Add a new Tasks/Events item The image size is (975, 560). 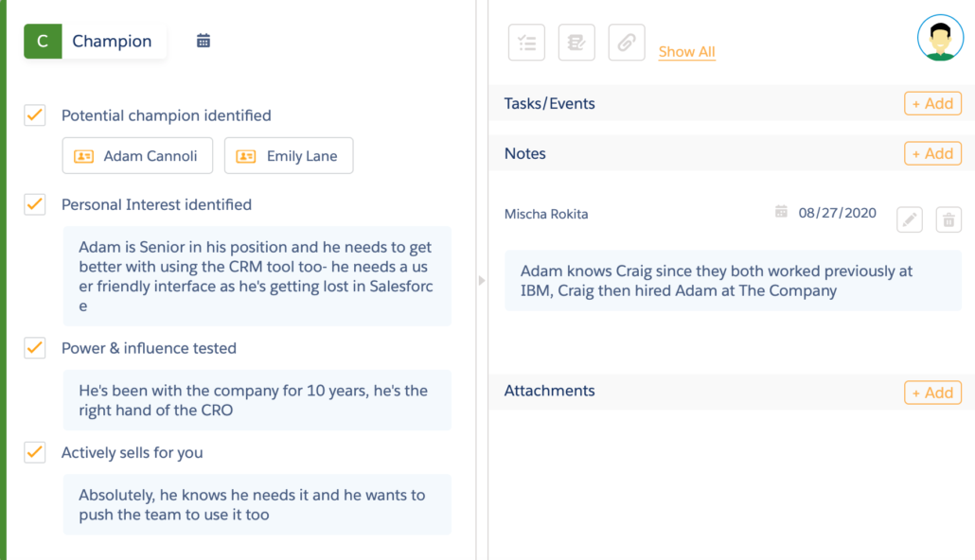932,103
